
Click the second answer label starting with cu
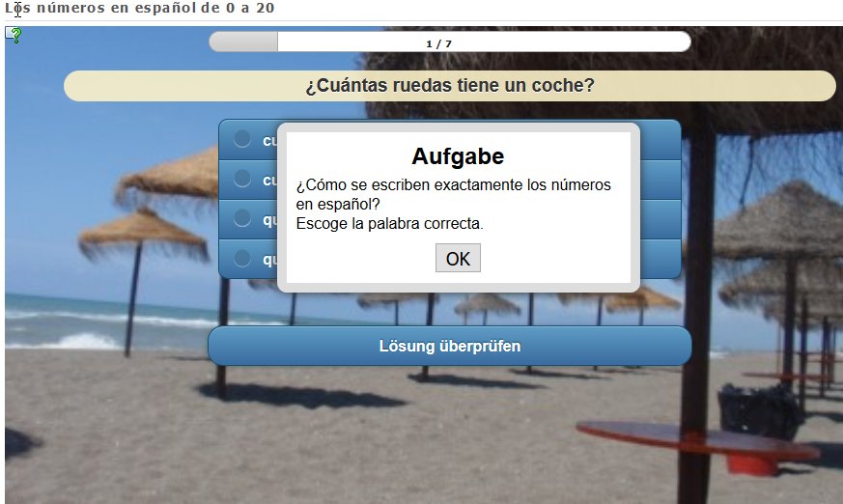click(269, 180)
